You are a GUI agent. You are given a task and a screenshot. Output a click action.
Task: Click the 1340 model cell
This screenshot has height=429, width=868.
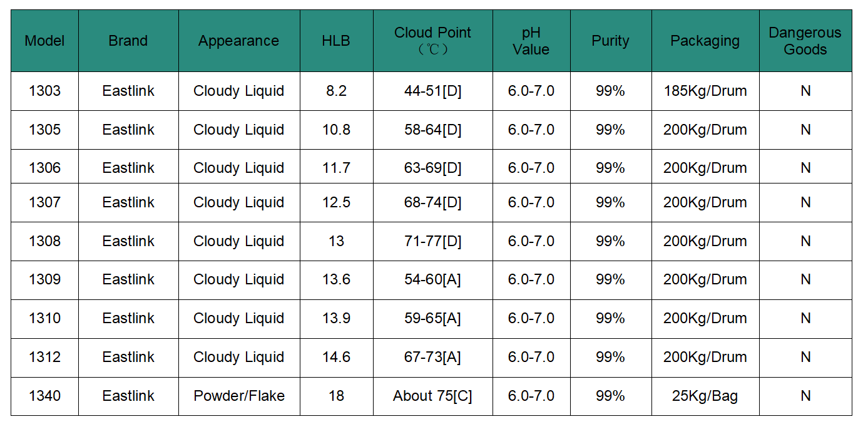tap(44, 396)
